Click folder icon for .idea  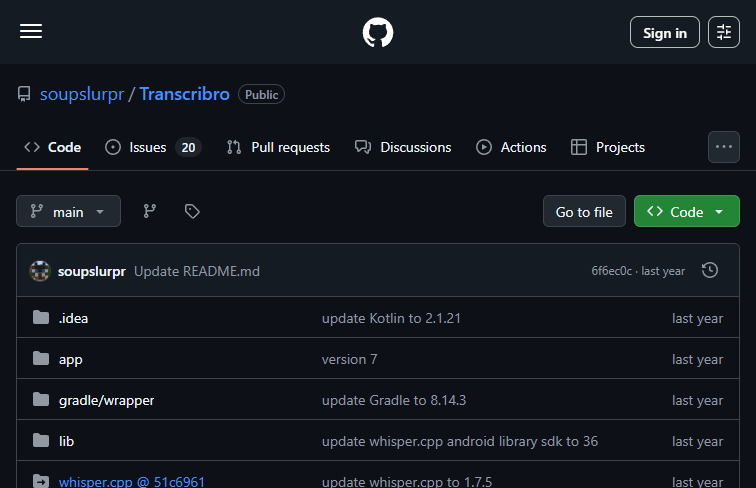click(41, 317)
